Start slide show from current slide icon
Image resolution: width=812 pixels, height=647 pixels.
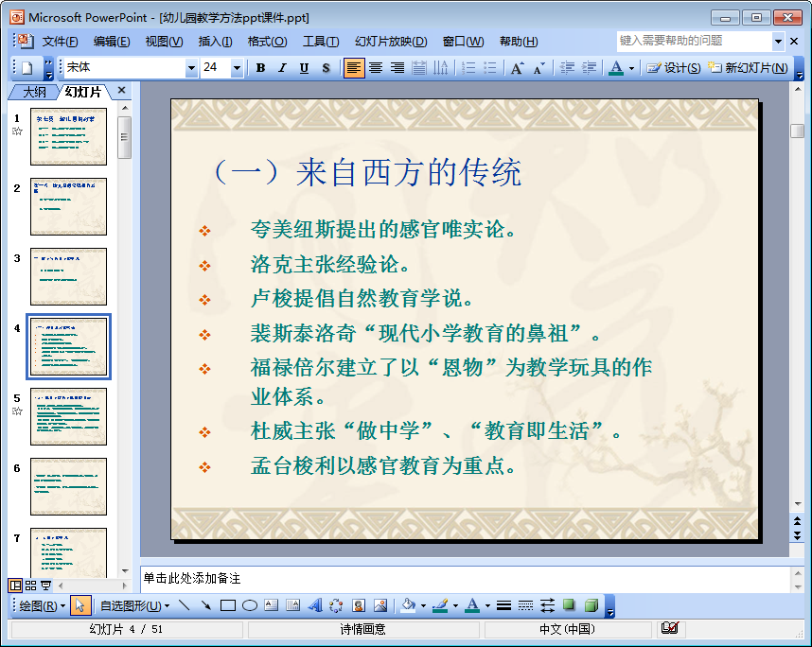(46, 586)
